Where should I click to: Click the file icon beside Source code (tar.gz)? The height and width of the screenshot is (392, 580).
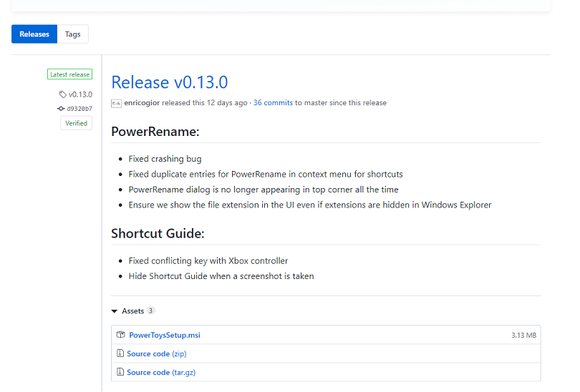[x=121, y=372]
